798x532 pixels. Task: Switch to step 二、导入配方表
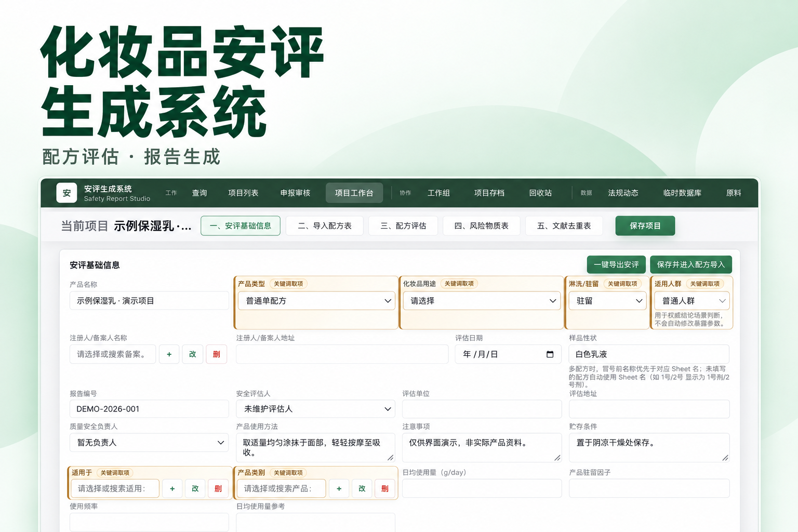click(325, 226)
